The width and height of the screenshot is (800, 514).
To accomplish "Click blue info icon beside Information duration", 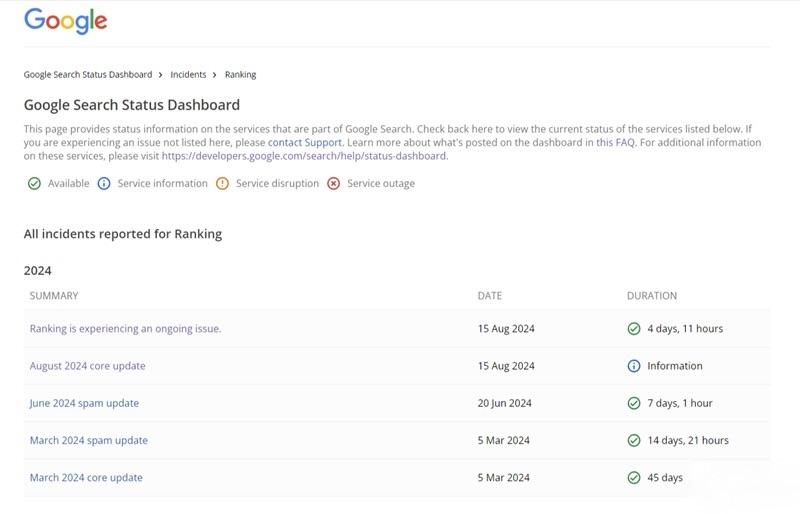I will coord(634,366).
